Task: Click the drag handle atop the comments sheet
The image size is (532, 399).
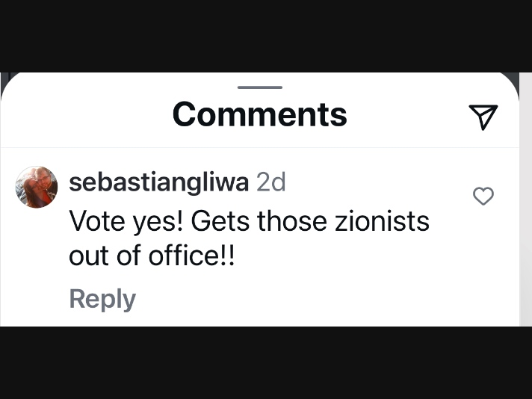Action: 260,87
